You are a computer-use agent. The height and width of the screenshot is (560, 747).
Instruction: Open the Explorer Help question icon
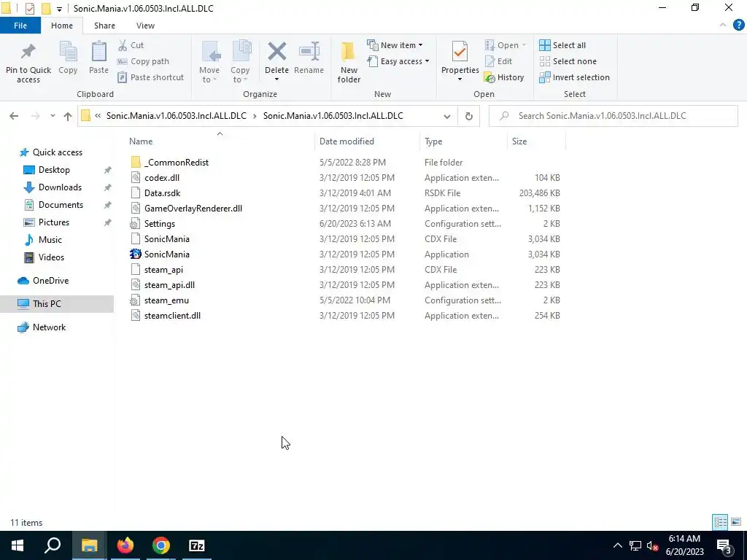pos(738,26)
